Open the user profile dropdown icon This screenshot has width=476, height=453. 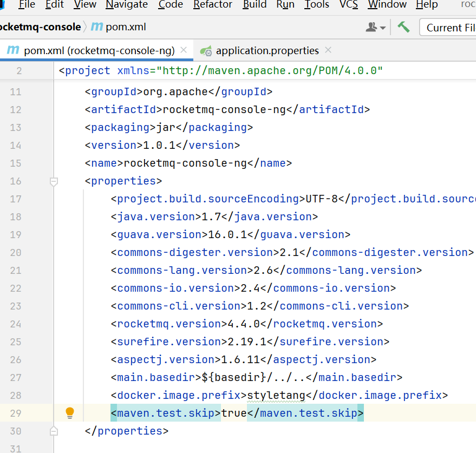(x=375, y=27)
